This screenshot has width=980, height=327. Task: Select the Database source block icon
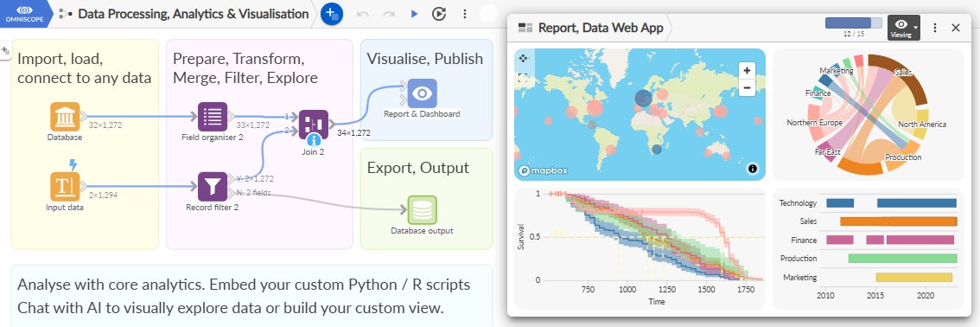point(65,117)
